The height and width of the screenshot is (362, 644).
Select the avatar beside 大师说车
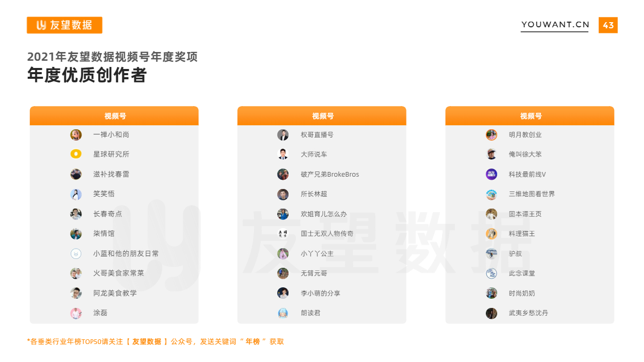[x=283, y=154]
